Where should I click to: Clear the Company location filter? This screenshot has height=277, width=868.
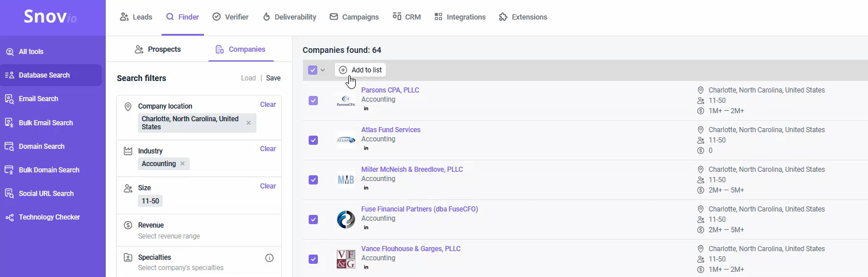coord(268,105)
